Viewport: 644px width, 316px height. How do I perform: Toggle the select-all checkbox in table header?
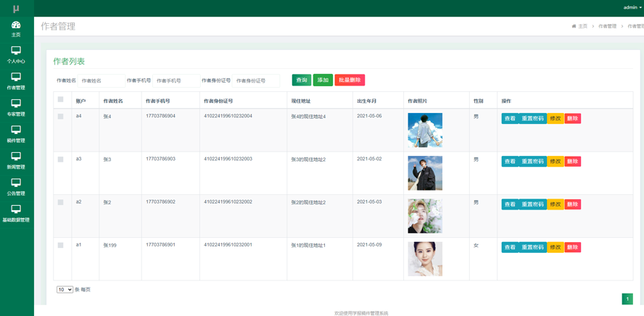pos(61,99)
